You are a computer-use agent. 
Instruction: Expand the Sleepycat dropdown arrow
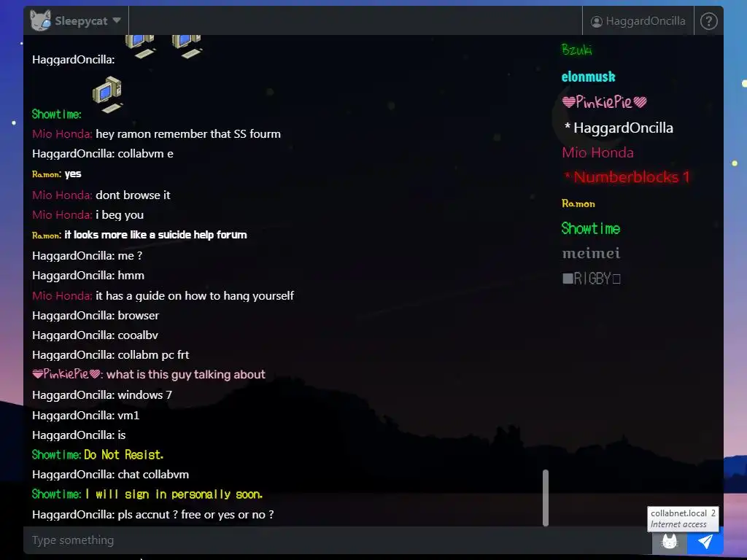[117, 20]
